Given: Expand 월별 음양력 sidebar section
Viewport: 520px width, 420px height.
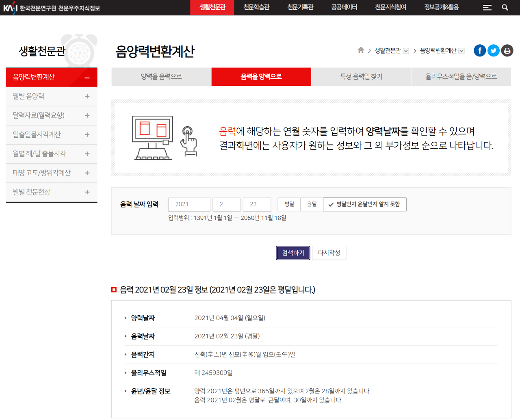Looking at the screenshot, I should point(87,96).
